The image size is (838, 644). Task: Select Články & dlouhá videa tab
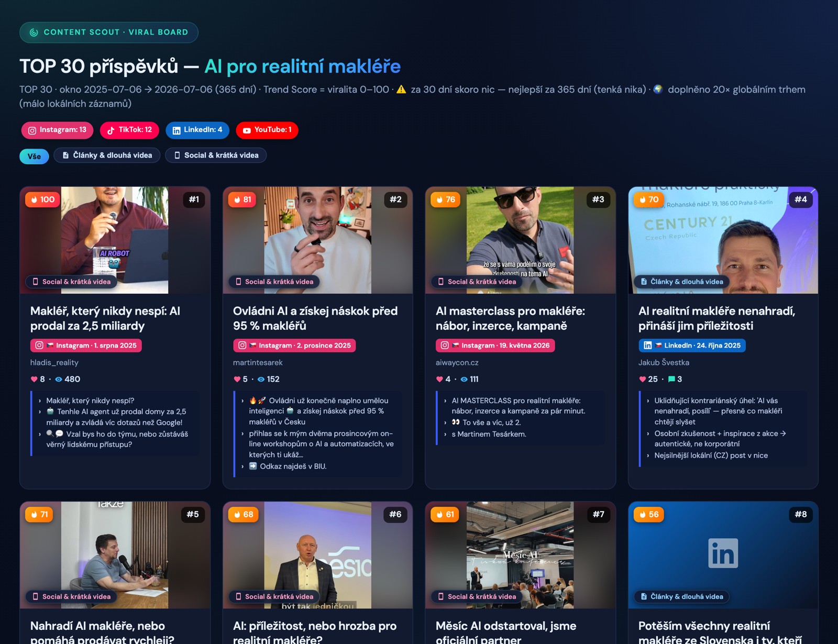107,156
